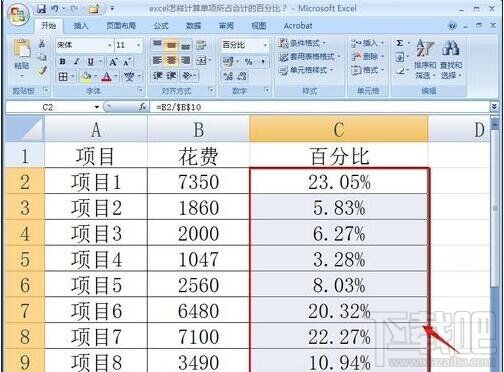The image size is (504, 372).
Task: Click the large Paste clipboard icon
Action: click(22, 48)
